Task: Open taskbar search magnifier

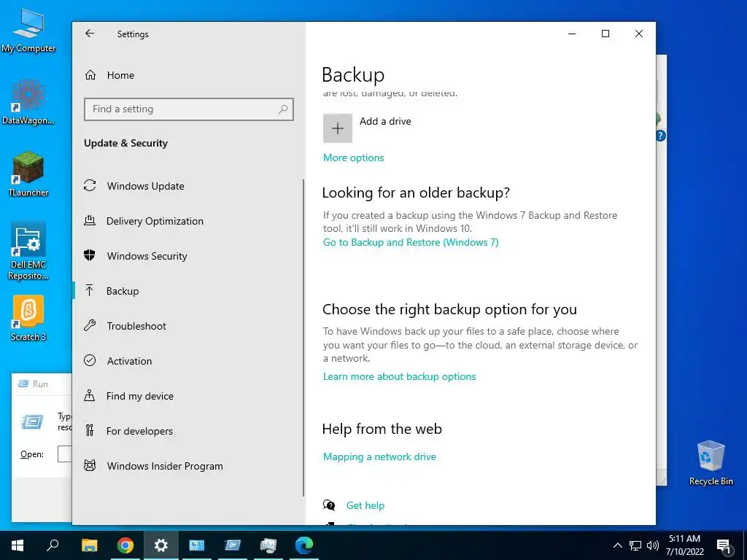Action: pyautogui.click(x=53, y=545)
